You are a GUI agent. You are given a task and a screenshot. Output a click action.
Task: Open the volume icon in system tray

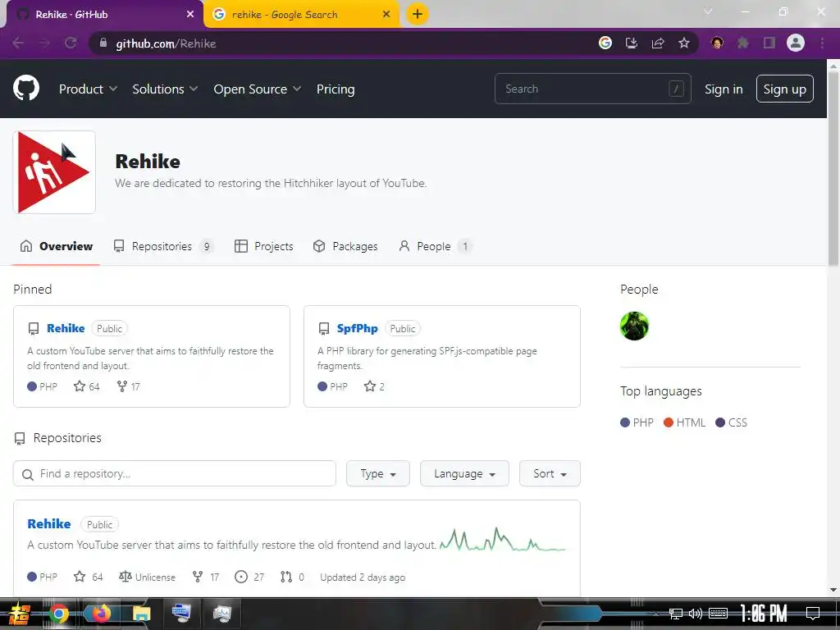696,614
